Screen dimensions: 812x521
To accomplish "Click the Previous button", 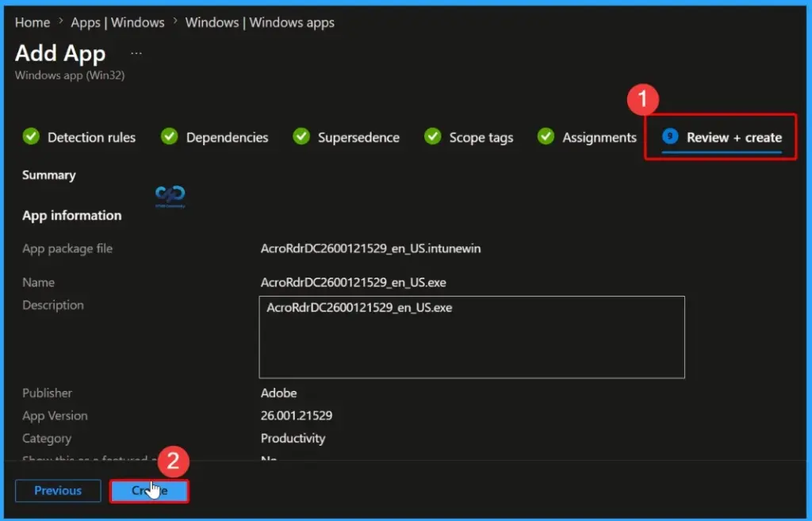I will [58, 490].
